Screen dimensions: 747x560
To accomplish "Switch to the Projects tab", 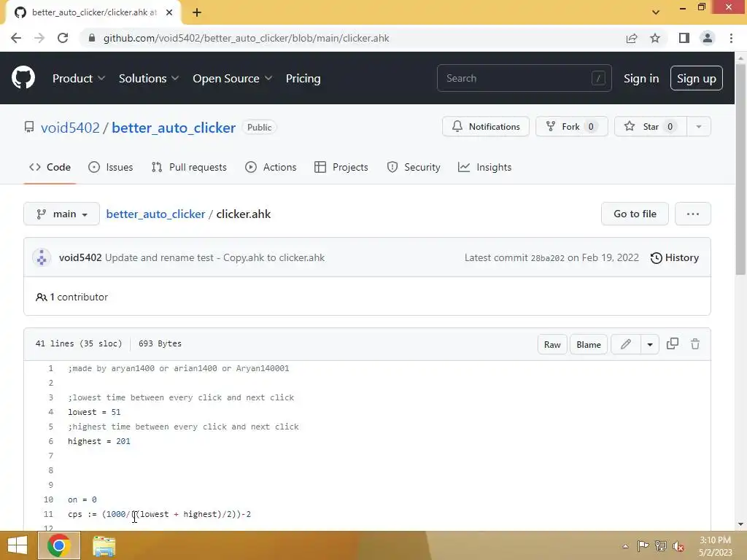I will pyautogui.click(x=341, y=167).
